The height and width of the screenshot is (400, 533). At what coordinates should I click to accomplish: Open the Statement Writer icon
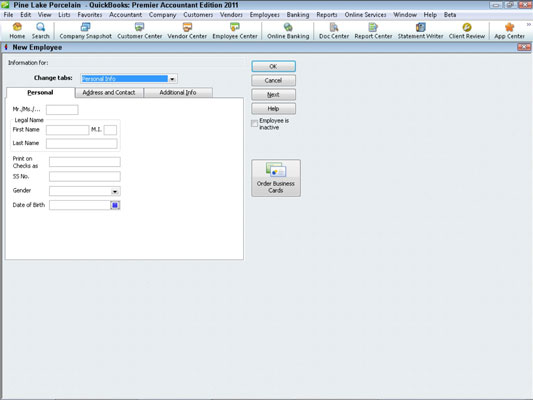tap(420, 27)
